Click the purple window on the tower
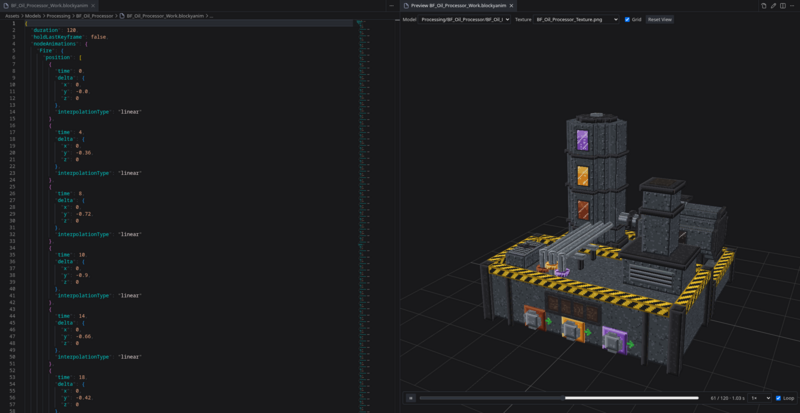The height and width of the screenshot is (413, 800). 582,140
